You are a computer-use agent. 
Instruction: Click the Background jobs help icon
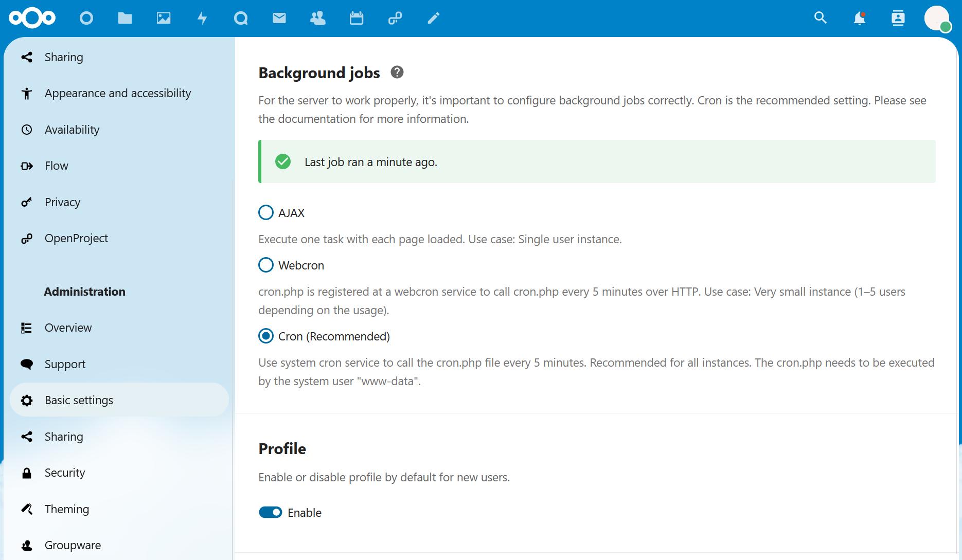point(397,73)
